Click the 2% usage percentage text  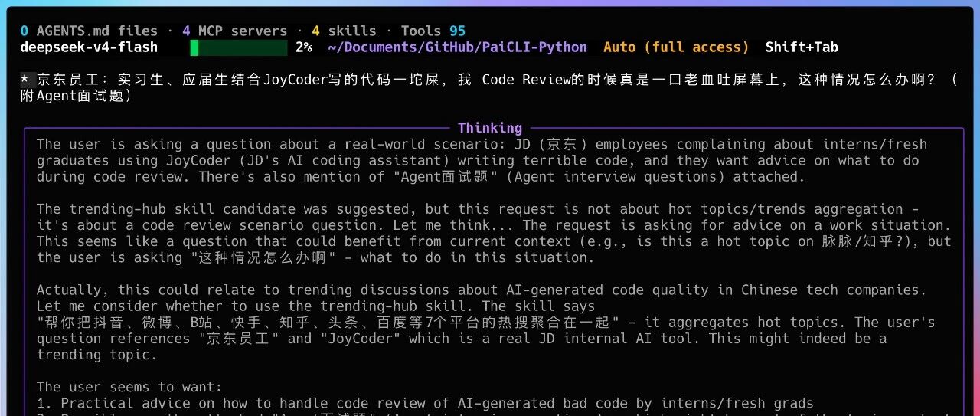tap(303, 47)
